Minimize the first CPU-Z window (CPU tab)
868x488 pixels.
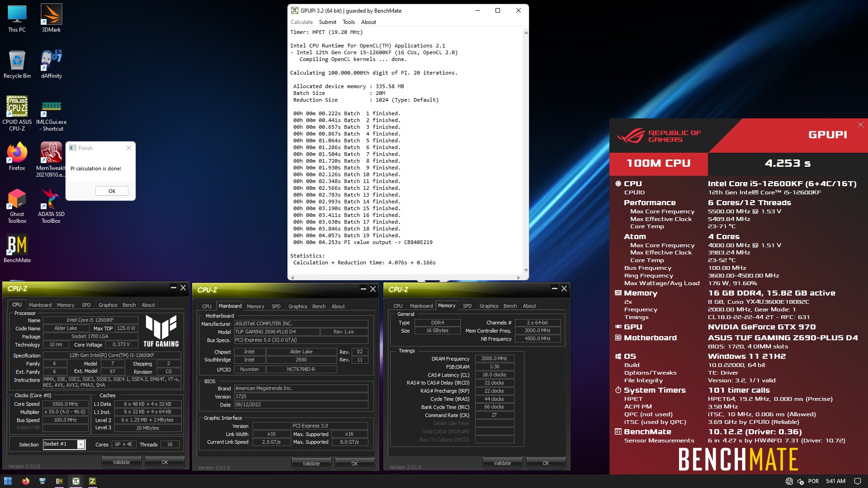click(173, 287)
